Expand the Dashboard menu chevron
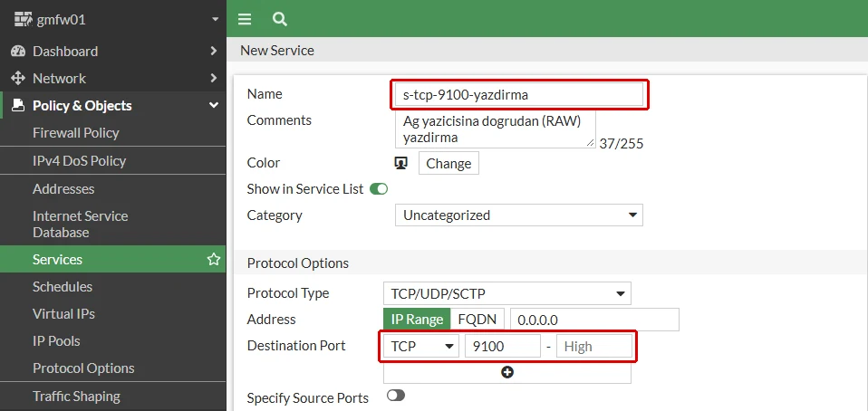Screen dimensions: 868x411 214,51
